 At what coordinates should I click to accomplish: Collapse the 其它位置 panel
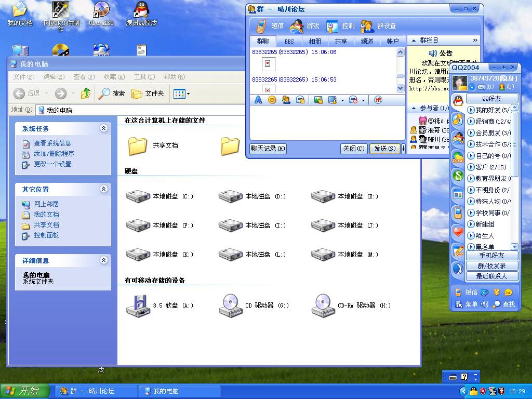point(104,189)
